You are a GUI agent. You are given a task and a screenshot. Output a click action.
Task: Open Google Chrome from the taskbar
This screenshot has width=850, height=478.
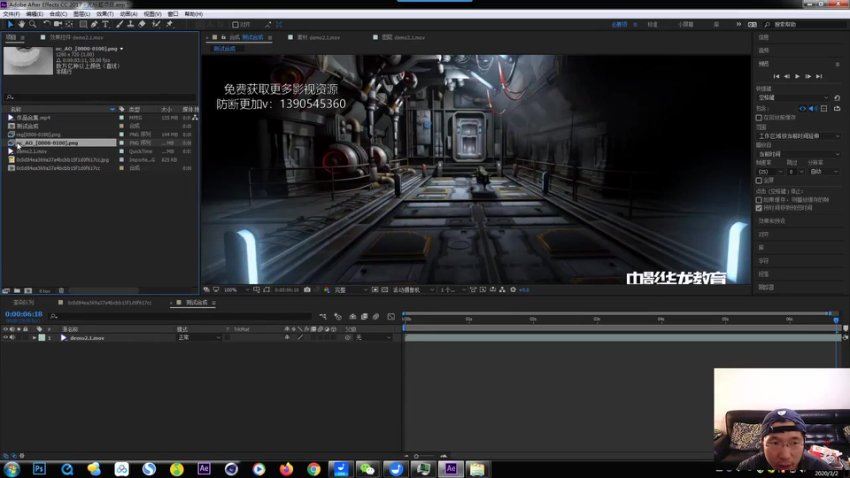pyautogui.click(x=313, y=469)
